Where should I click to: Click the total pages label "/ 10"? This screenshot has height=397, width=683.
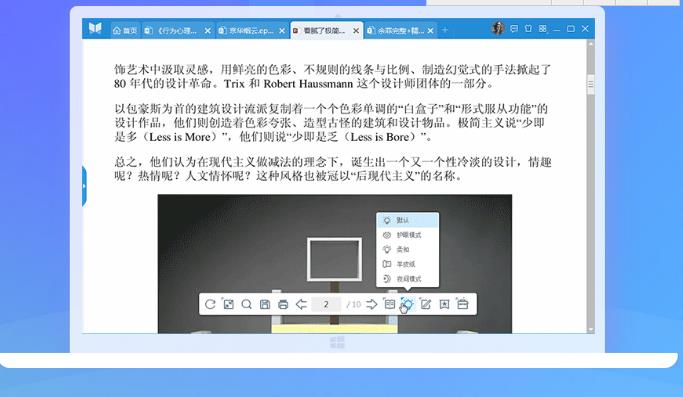pyautogui.click(x=353, y=304)
